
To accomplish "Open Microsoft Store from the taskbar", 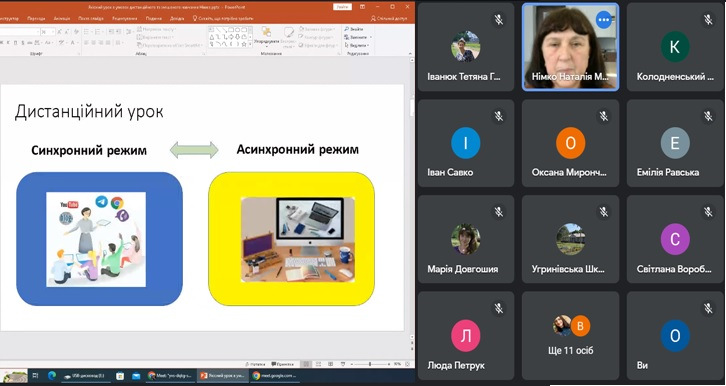I will point(120,375).
